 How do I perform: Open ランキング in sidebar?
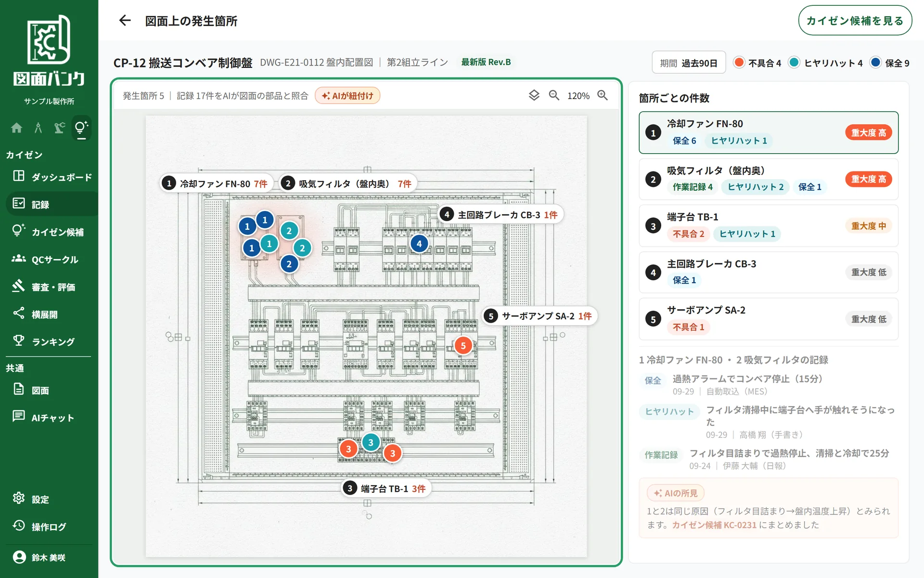click(x=51, y=342)
